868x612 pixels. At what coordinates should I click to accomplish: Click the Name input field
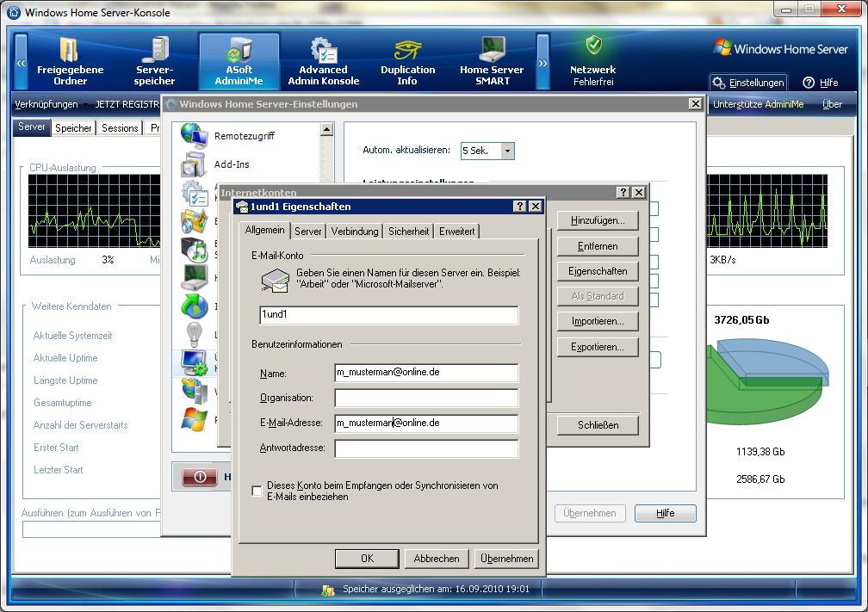point(426,373)
